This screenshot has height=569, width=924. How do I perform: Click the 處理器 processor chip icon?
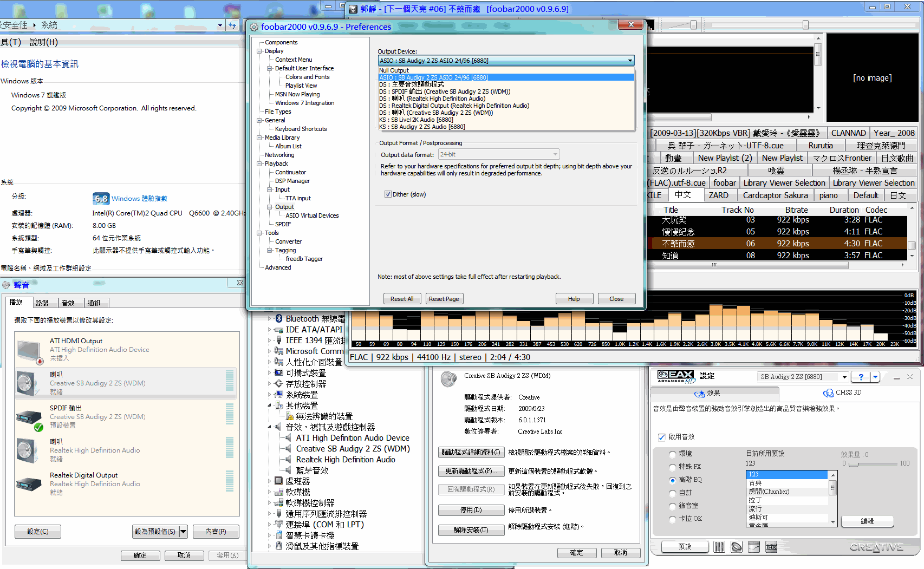click(x=279, y=481)
